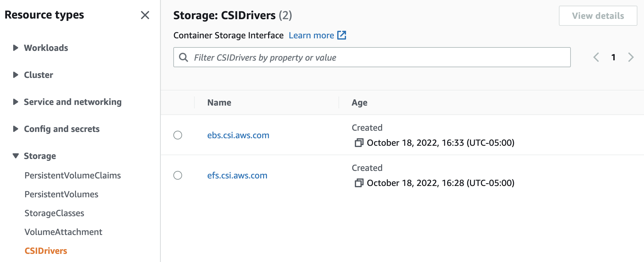Open the ebs.csi.aws.com driver link

point(238,135)
